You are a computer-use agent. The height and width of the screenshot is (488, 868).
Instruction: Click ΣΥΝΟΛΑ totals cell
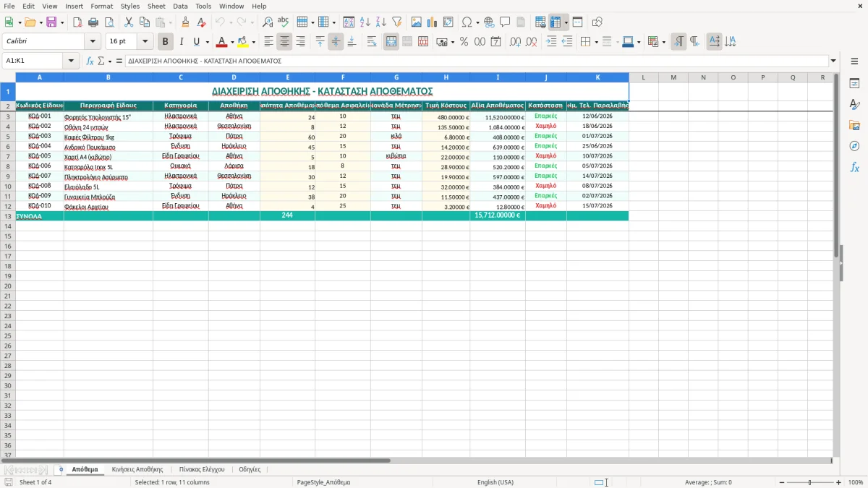pos(39,215)
